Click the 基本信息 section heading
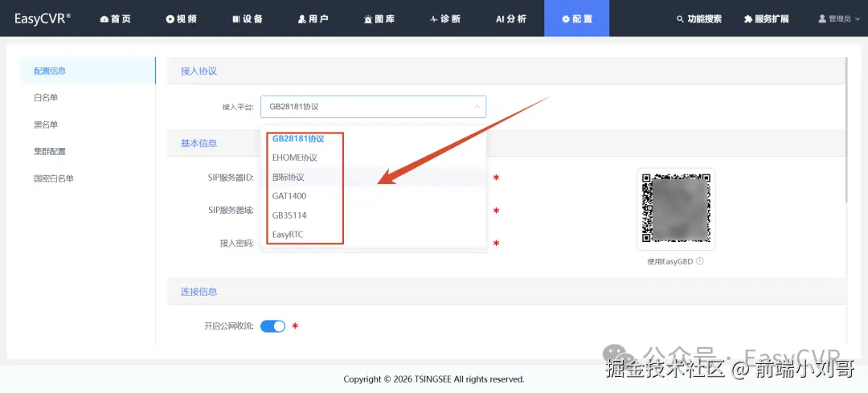 (x=199, y=143)
